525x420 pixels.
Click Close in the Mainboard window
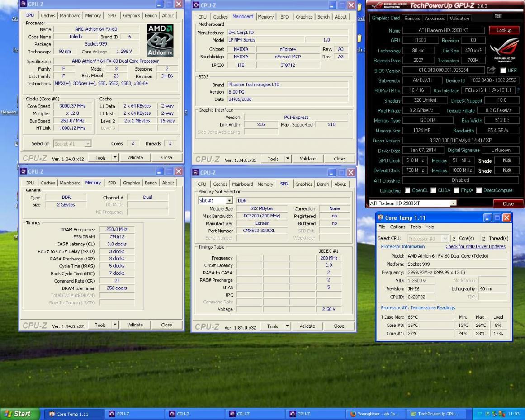pos(339,159)
